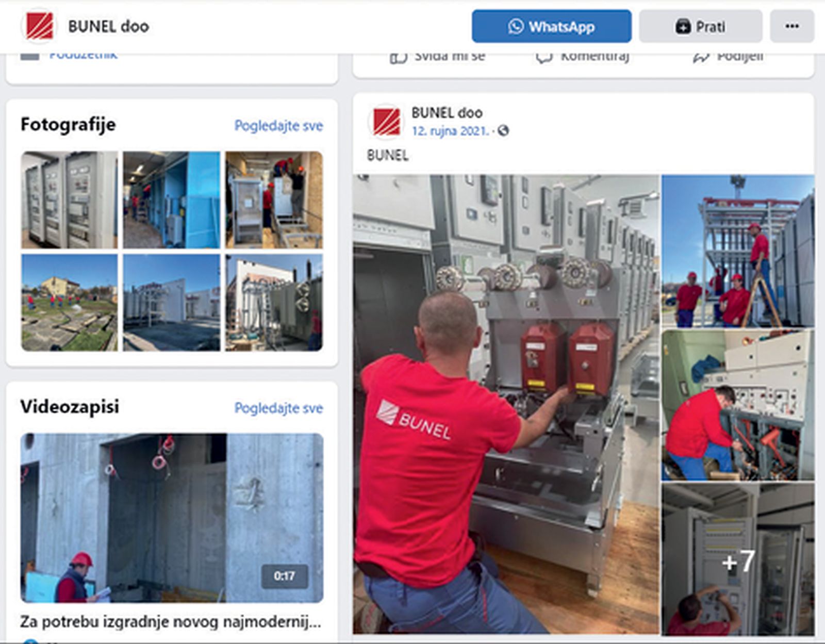The height and width of the screenshot is (644, 825).
Task: Open Pogledajte sve link for Videozapisi
Action: coord(278,408)
